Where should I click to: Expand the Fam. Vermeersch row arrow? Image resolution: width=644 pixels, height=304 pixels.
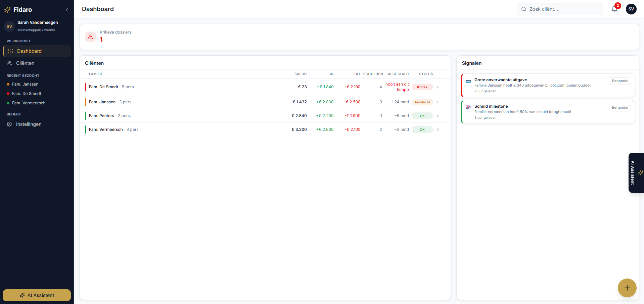438,129
